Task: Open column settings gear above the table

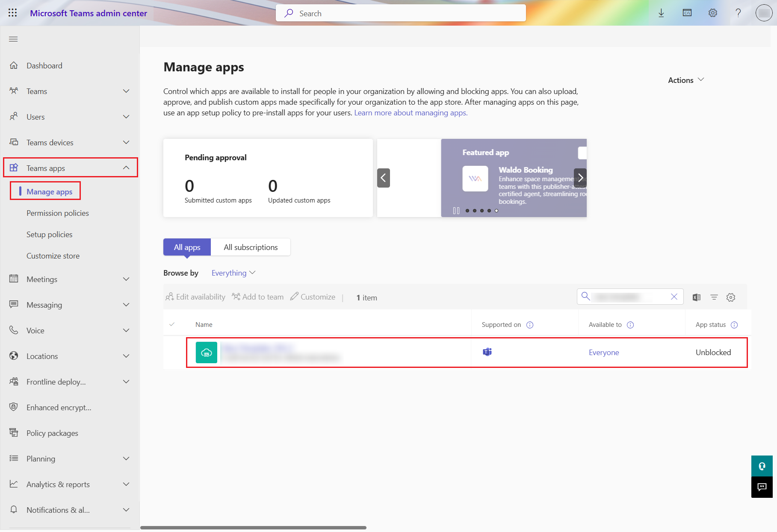Action: [x=730, y=297]
